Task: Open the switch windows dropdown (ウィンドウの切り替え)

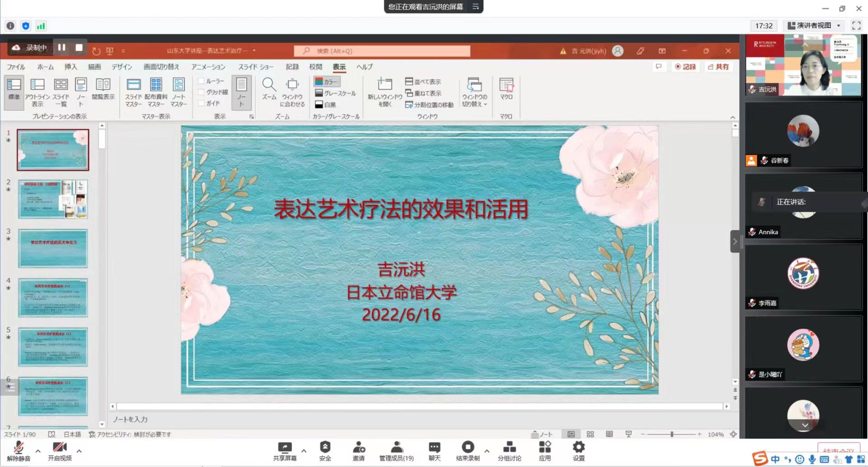Action: tap(474, 92)
